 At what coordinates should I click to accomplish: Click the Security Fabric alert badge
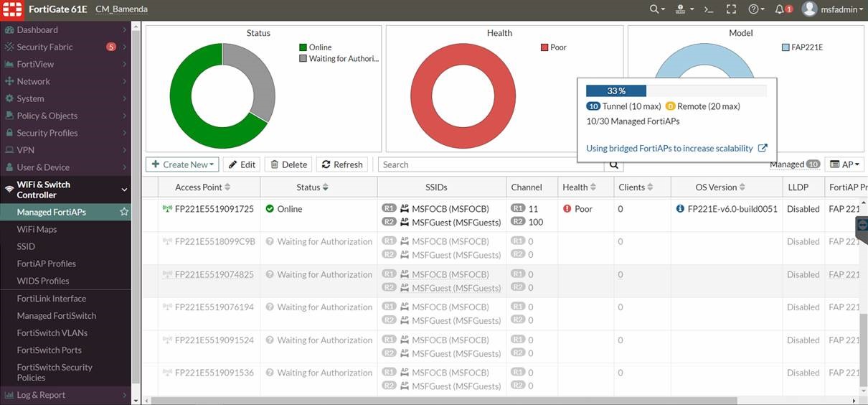click(111, 47)
